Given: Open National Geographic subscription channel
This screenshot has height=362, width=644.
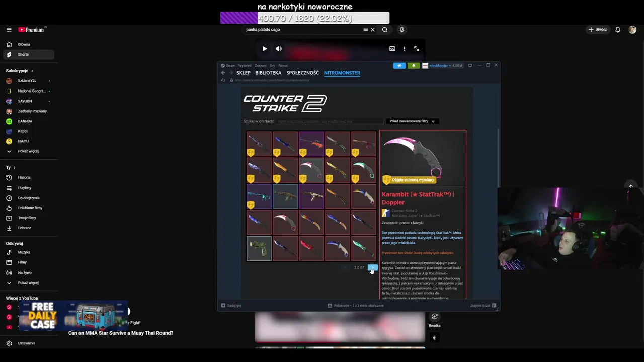Looking at the screenshot, I should 29,91.
